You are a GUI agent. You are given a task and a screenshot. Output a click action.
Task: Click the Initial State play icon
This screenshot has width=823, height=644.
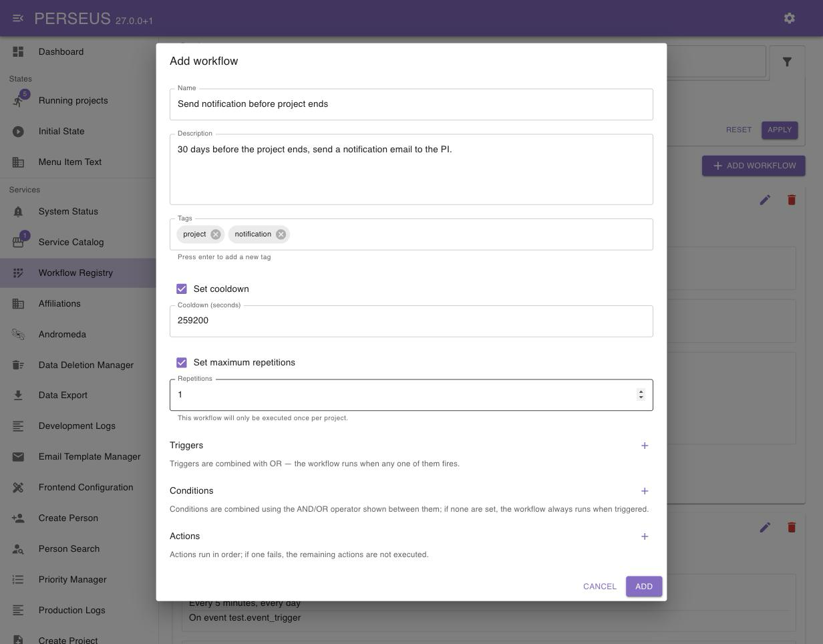(18, 132)
